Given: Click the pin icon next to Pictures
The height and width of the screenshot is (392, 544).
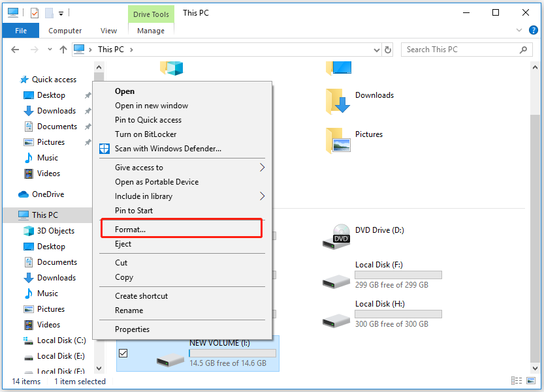Looking at the screenshot, I should pos(88,142).
